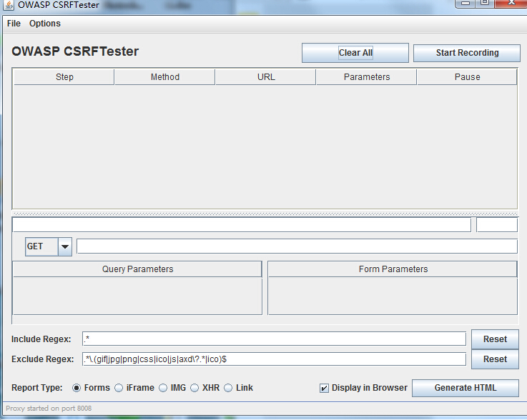The width and height of the screenshot is (527, 420).
Task: Click the OWASP CSRFTester heading text
Action: click(75, 51)
